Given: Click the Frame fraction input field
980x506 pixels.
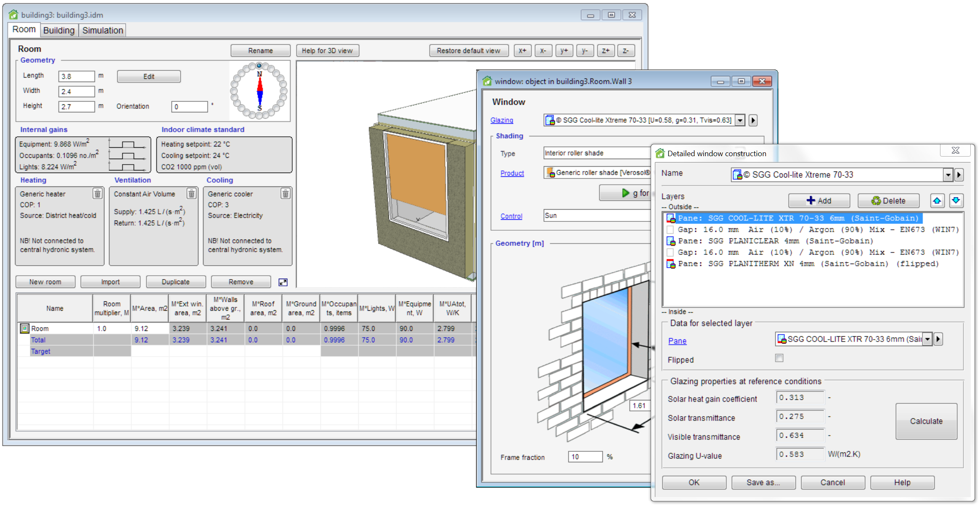Looking at the screenshot, I should pos(585,457).
